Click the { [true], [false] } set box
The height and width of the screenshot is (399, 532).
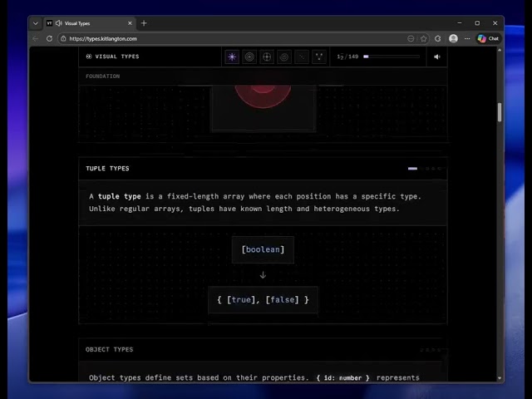[x=263, y=299]
